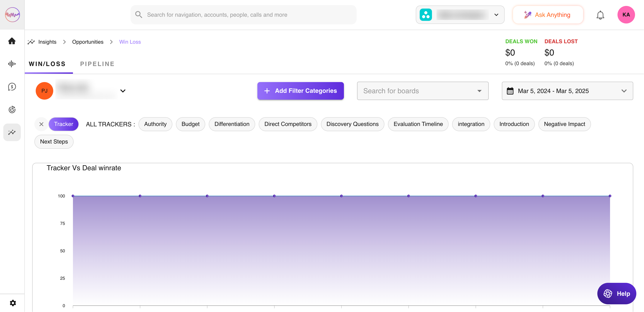Toggle the Authority tracker chip
The height and width of the screenshot is (312, 644).
(x=155, y=124)
